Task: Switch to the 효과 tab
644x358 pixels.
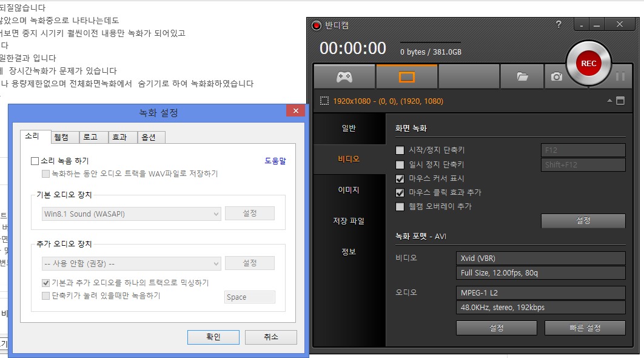Action: click(123, 137)
